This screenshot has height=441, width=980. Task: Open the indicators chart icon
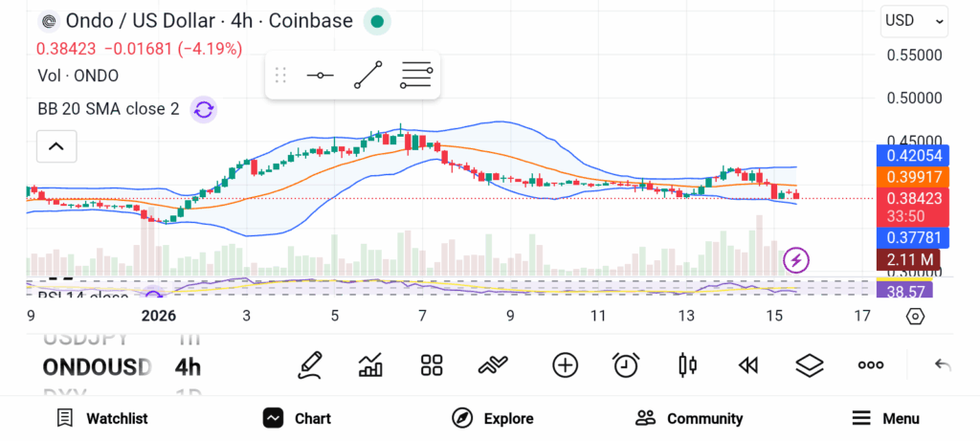pos(370,364)
